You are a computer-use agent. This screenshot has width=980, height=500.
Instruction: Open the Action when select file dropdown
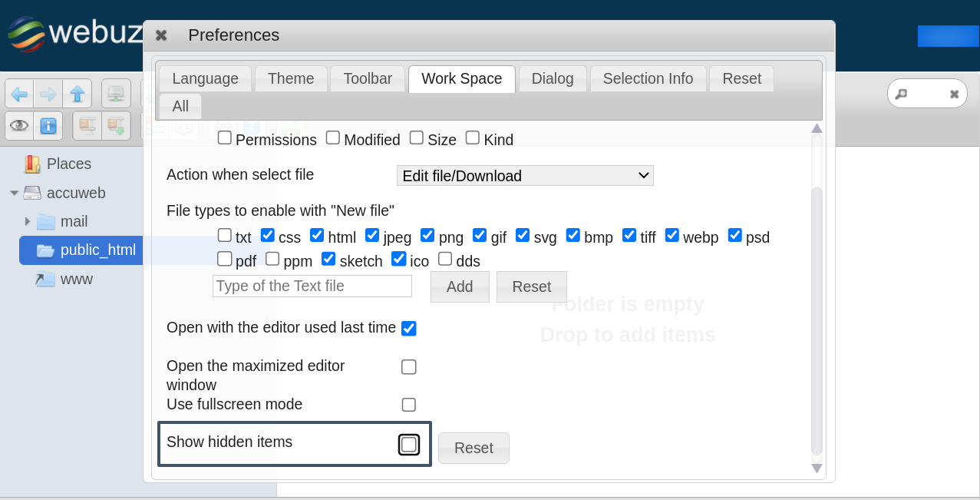click(x=525, y=176)
